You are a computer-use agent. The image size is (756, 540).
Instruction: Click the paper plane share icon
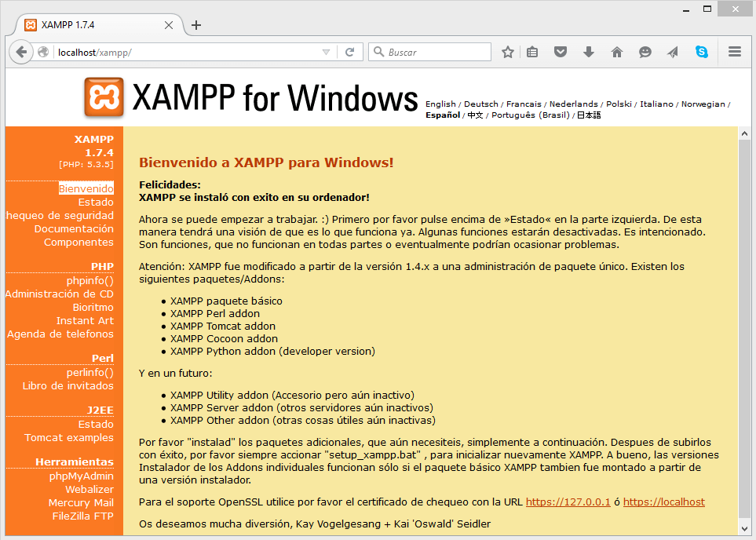pos(673,52)
